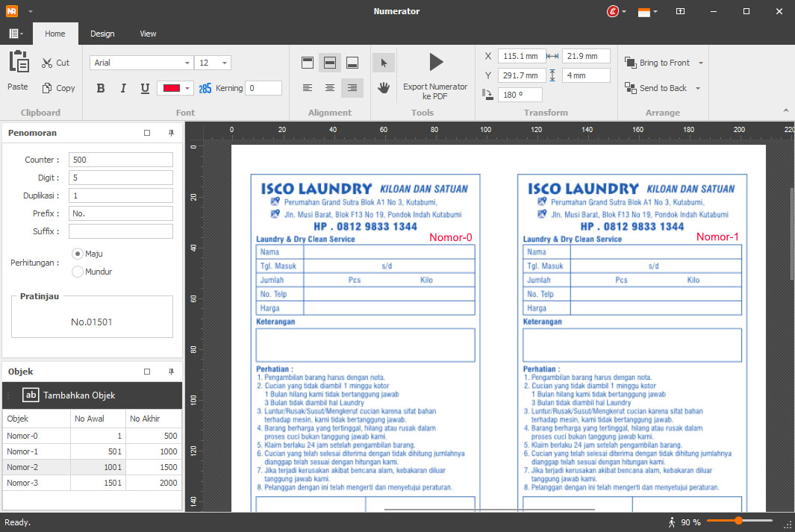The width and height of the screenshot is (795, 532).
Task: Open the View tab
Action: (x=148, y=34)
